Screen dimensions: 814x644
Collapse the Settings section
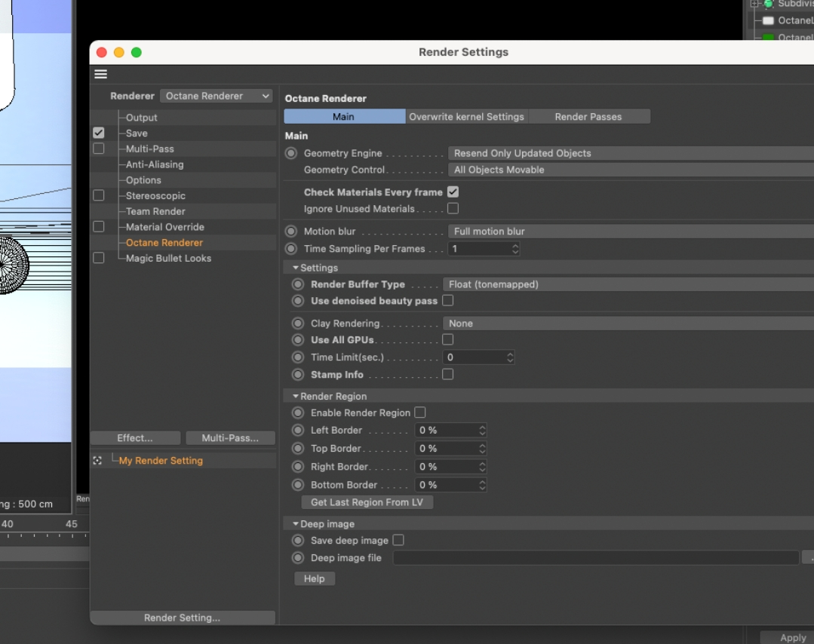tap(296, 268)
